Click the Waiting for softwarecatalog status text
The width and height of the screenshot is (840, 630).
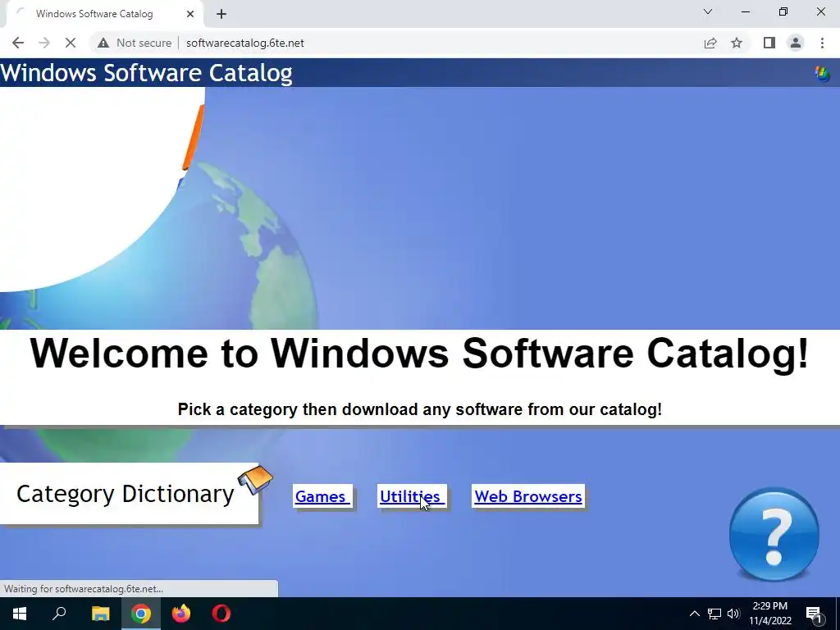83,589
